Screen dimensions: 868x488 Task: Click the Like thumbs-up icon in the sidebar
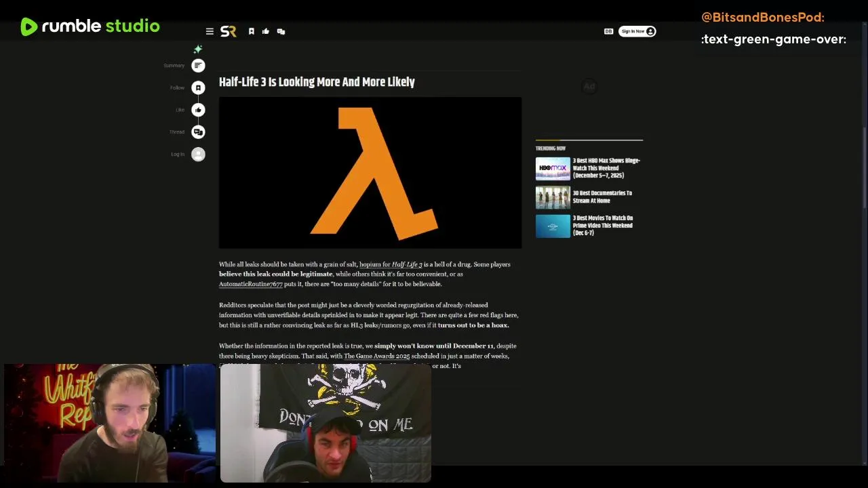(x=198, y=110)
